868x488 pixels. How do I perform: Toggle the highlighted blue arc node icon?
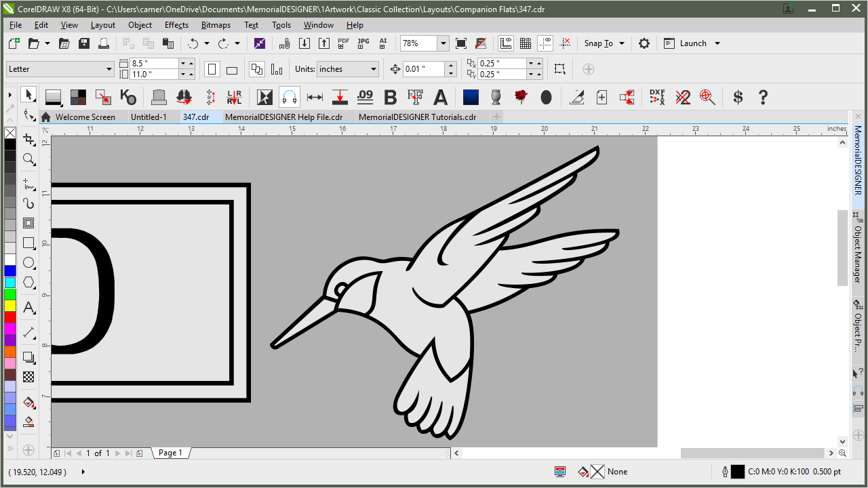290,97
